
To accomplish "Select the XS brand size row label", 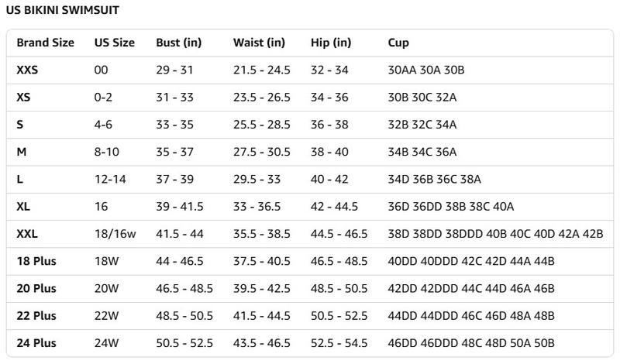I will [23, 98].
